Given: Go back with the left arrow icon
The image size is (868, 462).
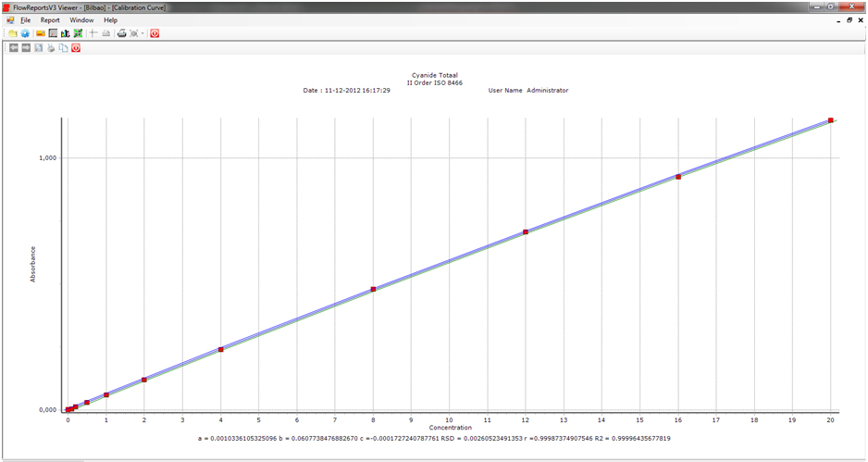Looking at the screenshot, I should tap(14, 47).
